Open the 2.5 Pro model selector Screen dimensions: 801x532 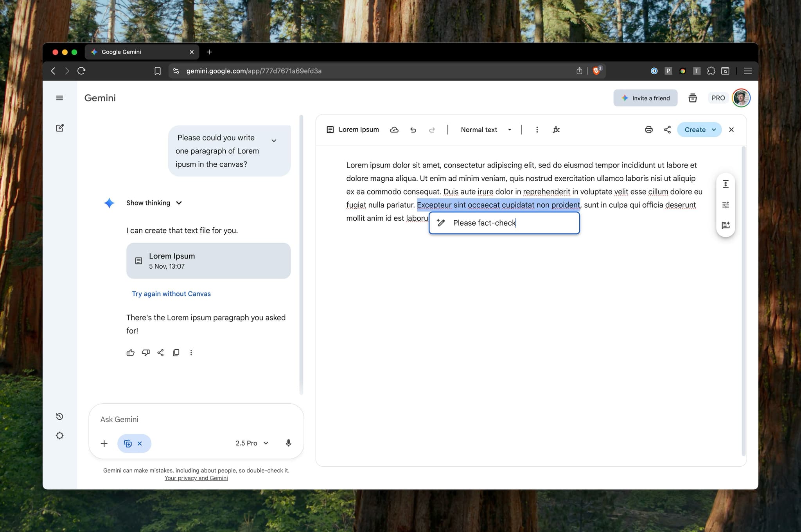coord(252,443)
